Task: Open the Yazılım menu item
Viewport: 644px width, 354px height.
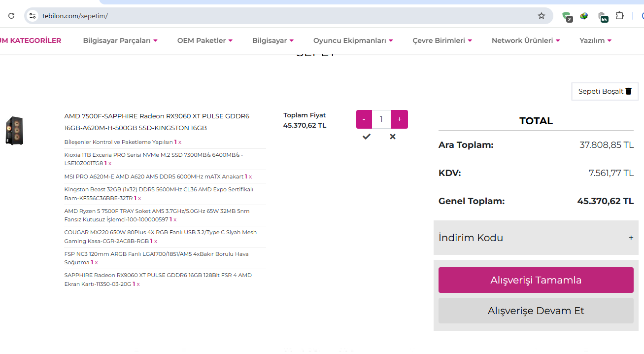Action: pyautogui.click(x=595, y=40)
